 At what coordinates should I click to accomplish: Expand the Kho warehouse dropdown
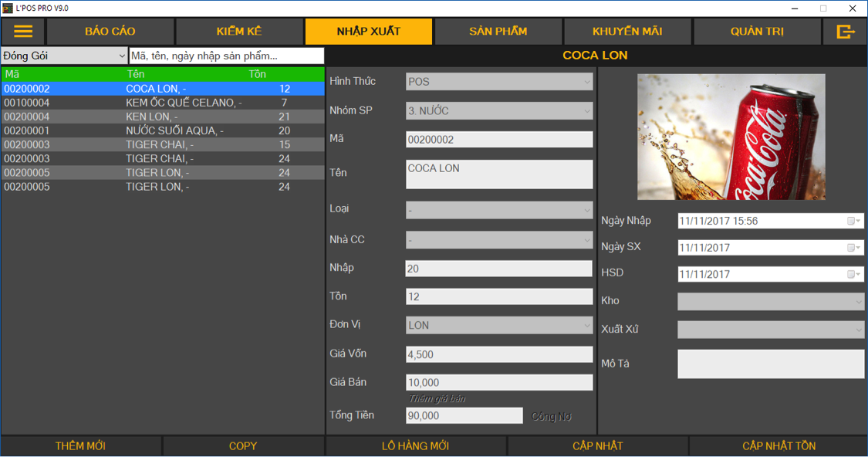click(858, 302)
